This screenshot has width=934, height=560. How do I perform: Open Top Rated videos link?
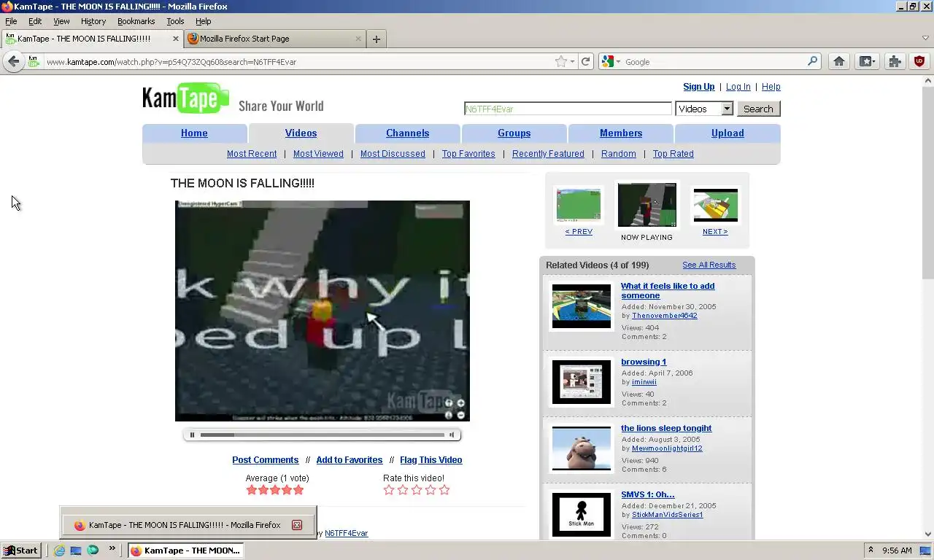[x=673, y=154]
